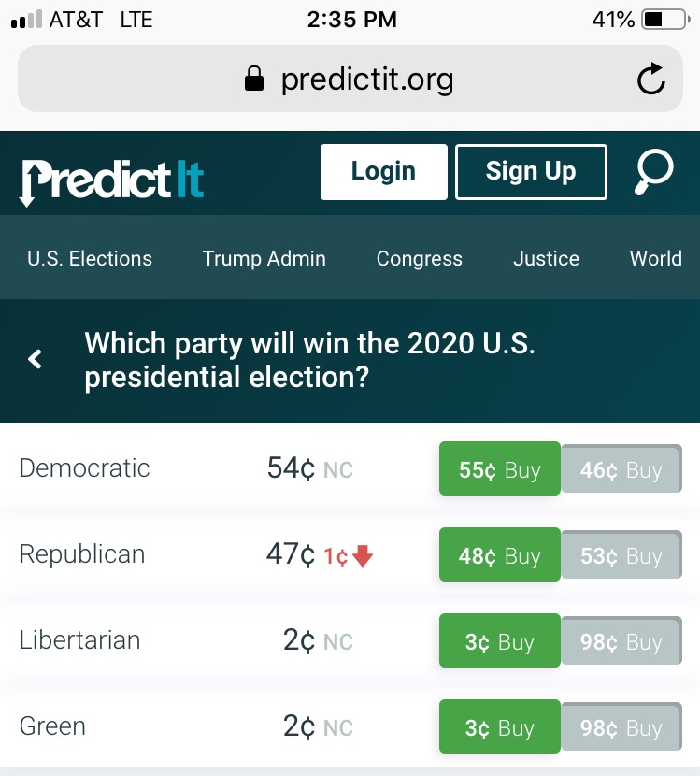Tap the red down arrow beside Republican
The image size is (700, 776).
pyautogui.click(x=363, y=556)
